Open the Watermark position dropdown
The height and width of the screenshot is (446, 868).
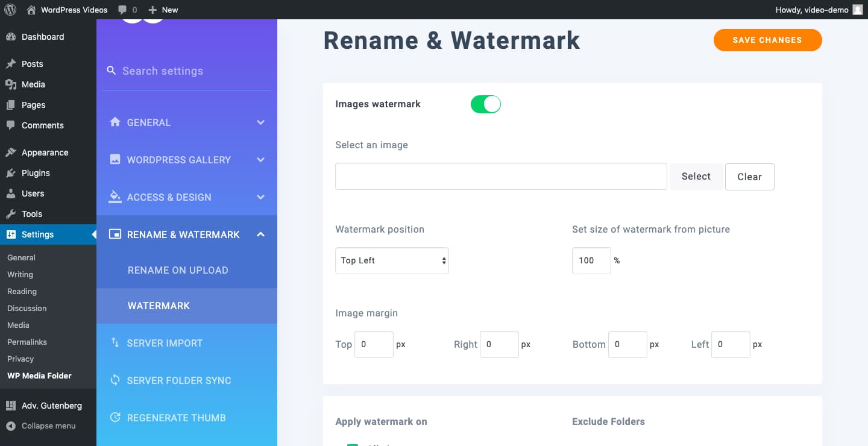(x=392, y=260)
